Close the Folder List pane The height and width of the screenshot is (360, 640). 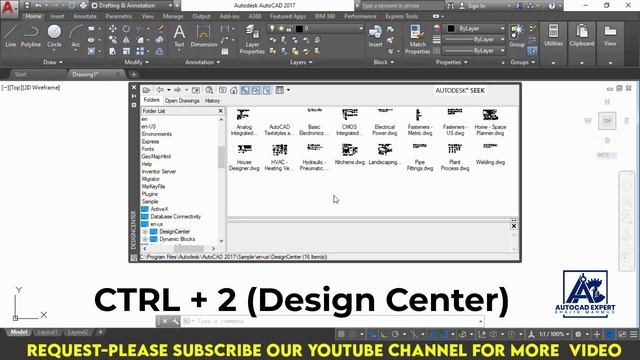coord(220,111)
